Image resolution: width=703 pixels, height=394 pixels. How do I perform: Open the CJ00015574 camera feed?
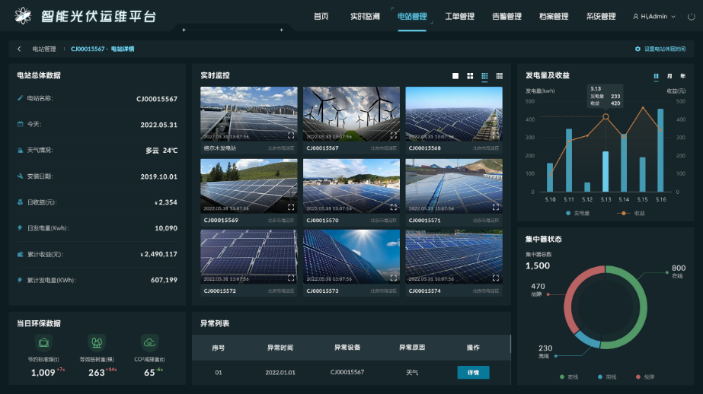pos(454,257)
